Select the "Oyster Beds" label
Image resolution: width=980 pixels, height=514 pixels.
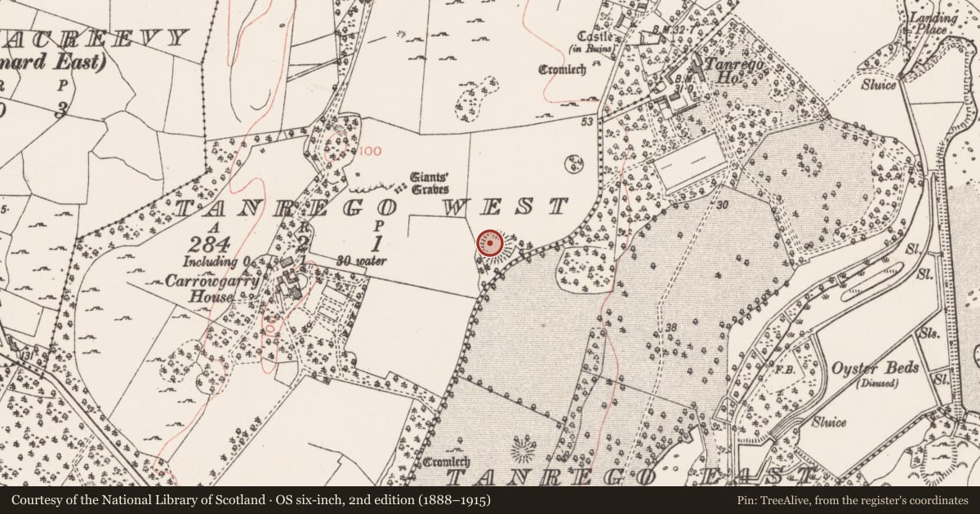pos(875,368)
